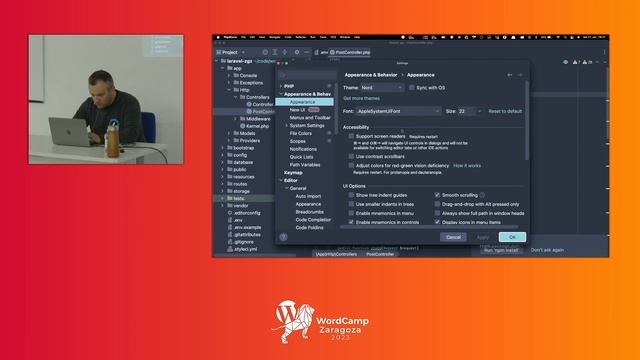
Task: Expand the PHP settings node
Action: click(x=281, y=86)
